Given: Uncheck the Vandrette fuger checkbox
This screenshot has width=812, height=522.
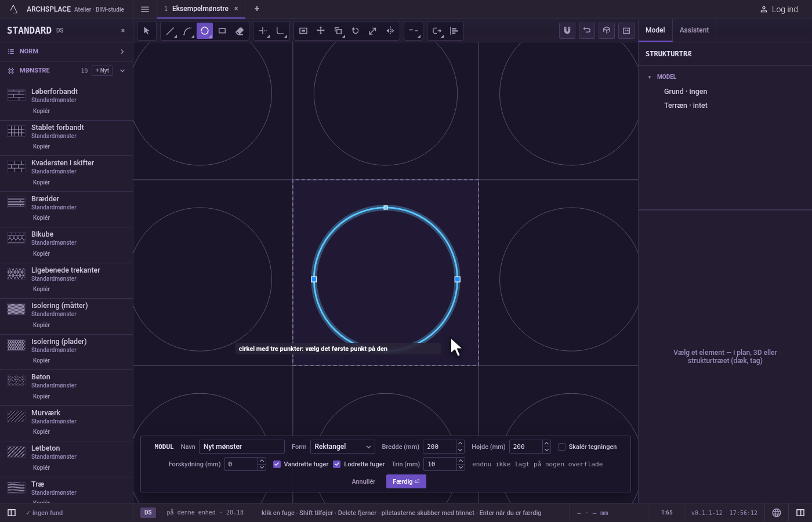Looking at the screenshot, I should 277,464.
